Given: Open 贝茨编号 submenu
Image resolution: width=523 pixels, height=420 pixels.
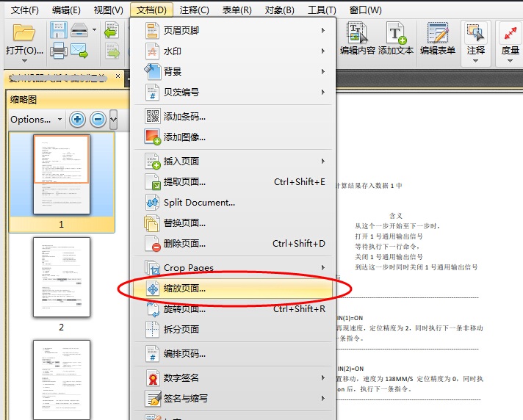Looking at the screenshot, I should point(233,93).
